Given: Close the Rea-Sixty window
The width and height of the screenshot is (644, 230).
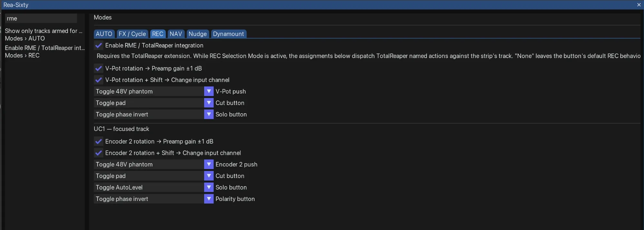Looking at the screenshot, I should (x=639, y=5).
